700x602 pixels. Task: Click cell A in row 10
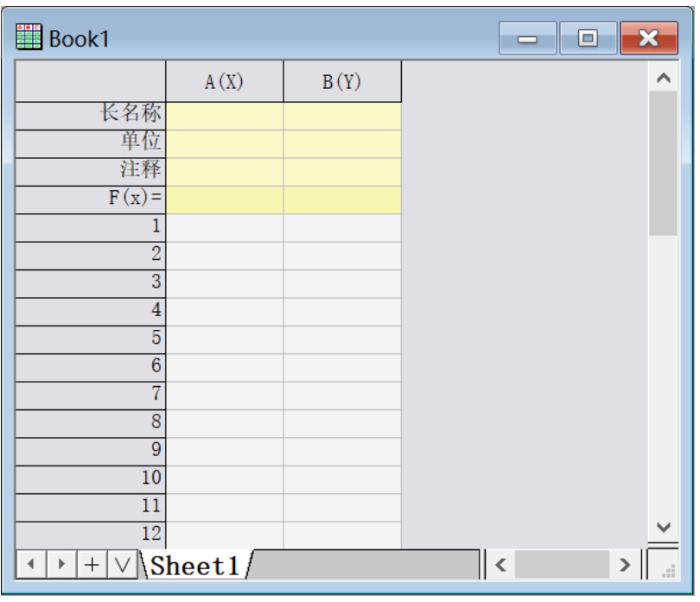coord(225,479)
